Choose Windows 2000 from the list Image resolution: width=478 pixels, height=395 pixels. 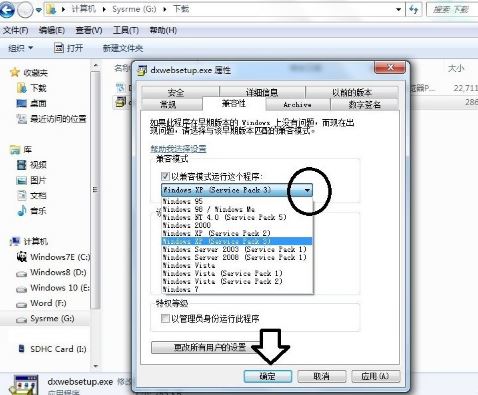tap(237, 225)
